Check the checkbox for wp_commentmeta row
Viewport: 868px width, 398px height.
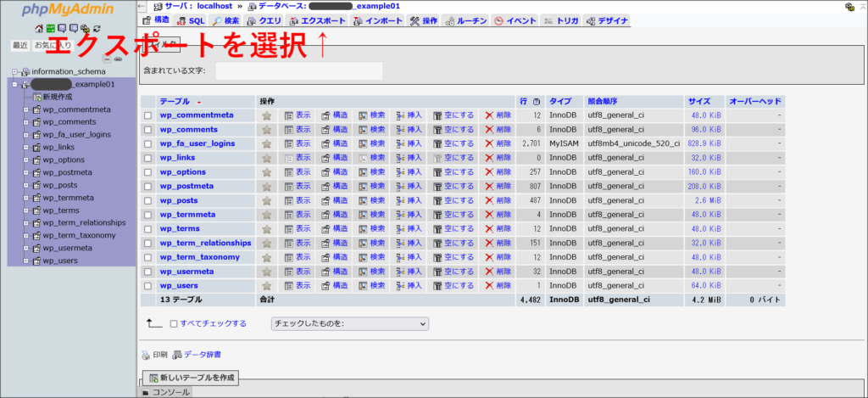[147, 116]
